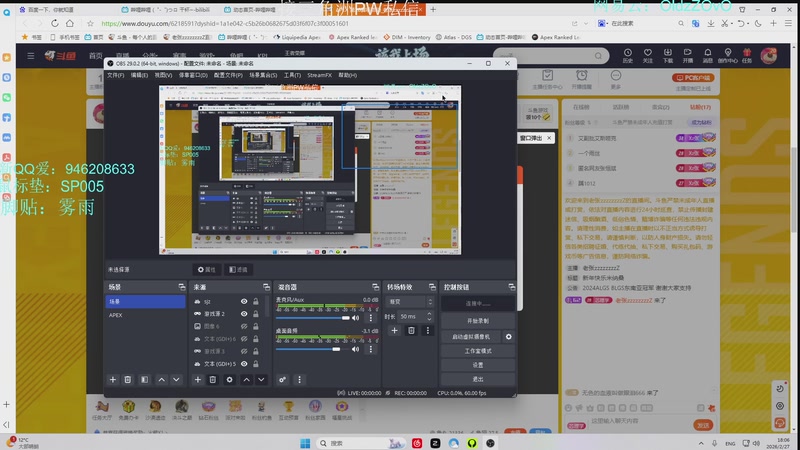The image size is (800, 450).
Task: Toggle lock on 游戏源 2 source
Action: tap(256, 314)
